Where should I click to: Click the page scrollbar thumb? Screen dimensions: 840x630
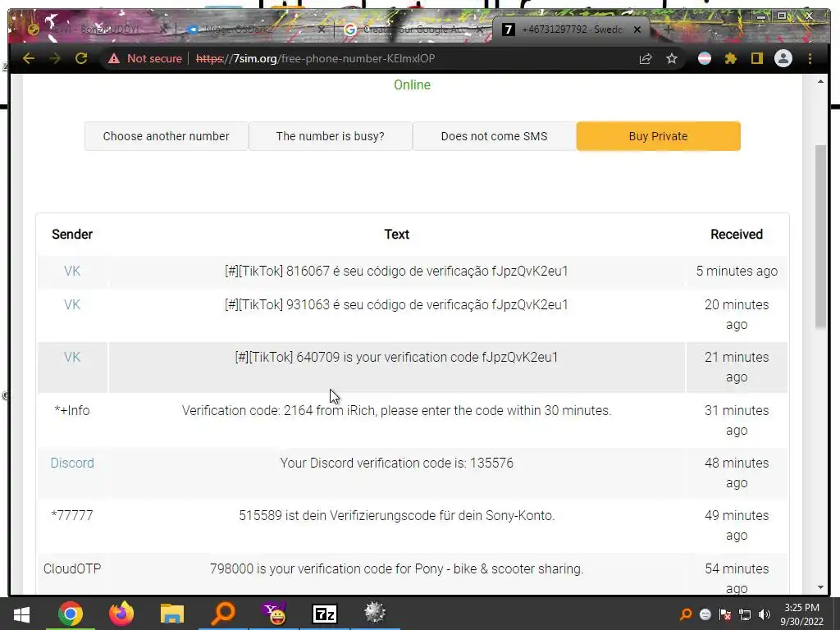click(x=820, y=235)
